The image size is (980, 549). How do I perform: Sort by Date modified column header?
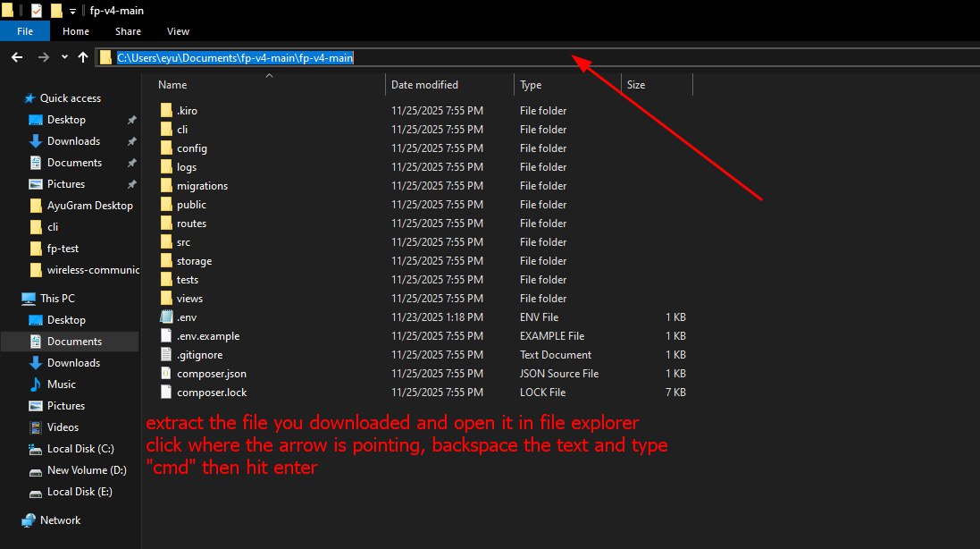pyautogui.click(x=424, y=85)
